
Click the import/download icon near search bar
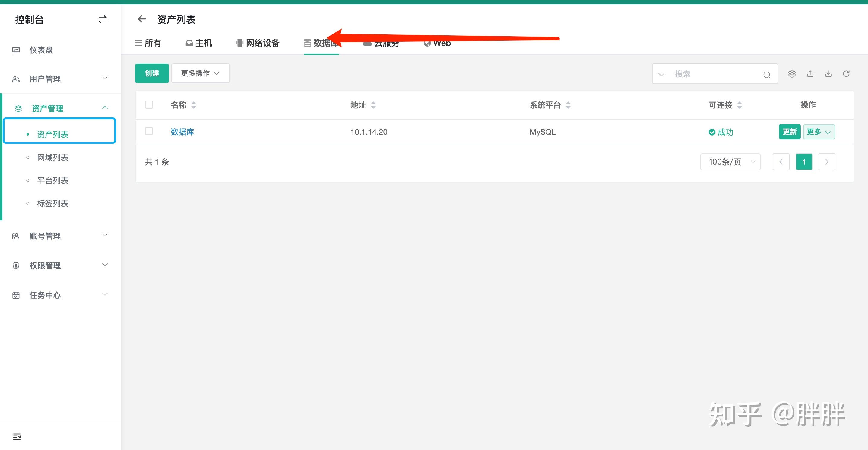tap(828, 73)
